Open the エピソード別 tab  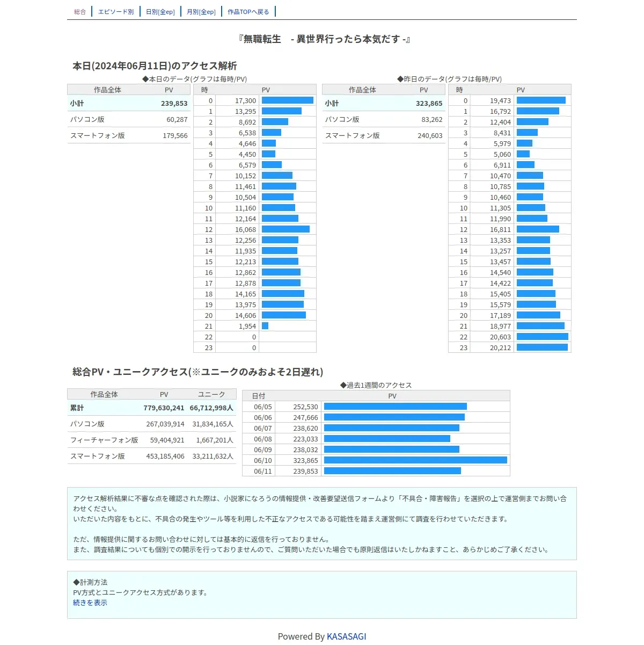click(116, 12)
